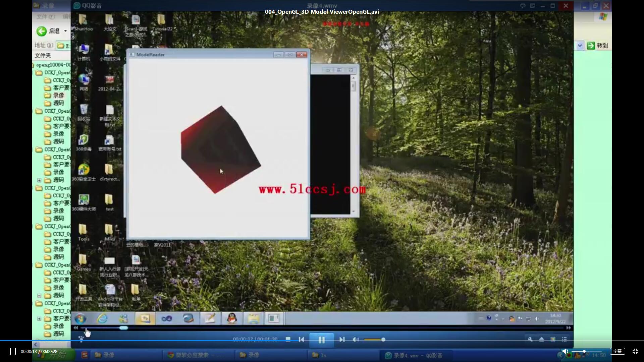
Task: Open the Tutorial22 desktop folder
Action: pyautogui.click(x=162, y=22)
